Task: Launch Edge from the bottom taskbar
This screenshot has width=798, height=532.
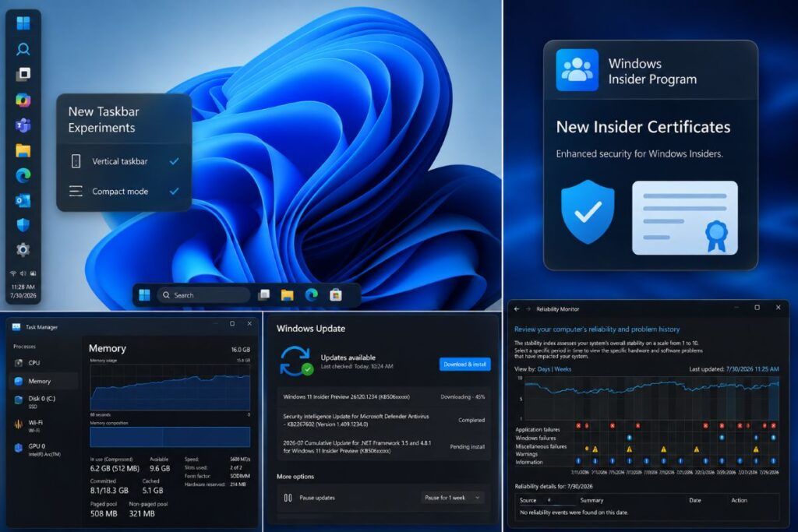Action: [312, 295]
